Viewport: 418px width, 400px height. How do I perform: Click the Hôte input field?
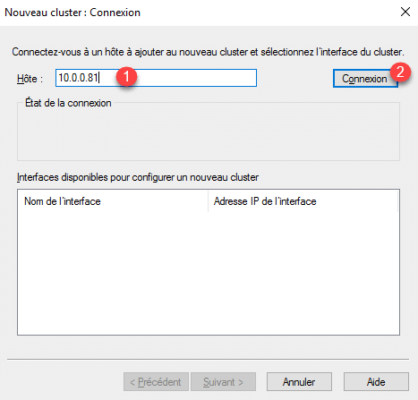pos(156,78)
